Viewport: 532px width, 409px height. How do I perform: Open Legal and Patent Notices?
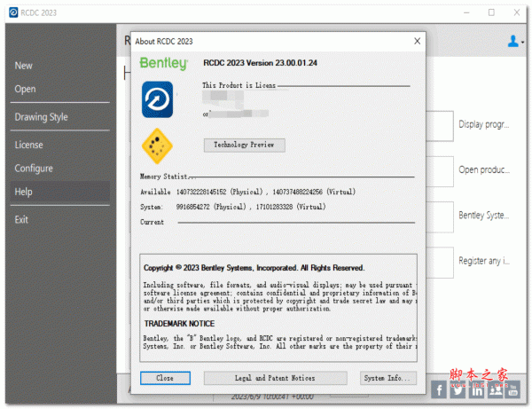274,378
